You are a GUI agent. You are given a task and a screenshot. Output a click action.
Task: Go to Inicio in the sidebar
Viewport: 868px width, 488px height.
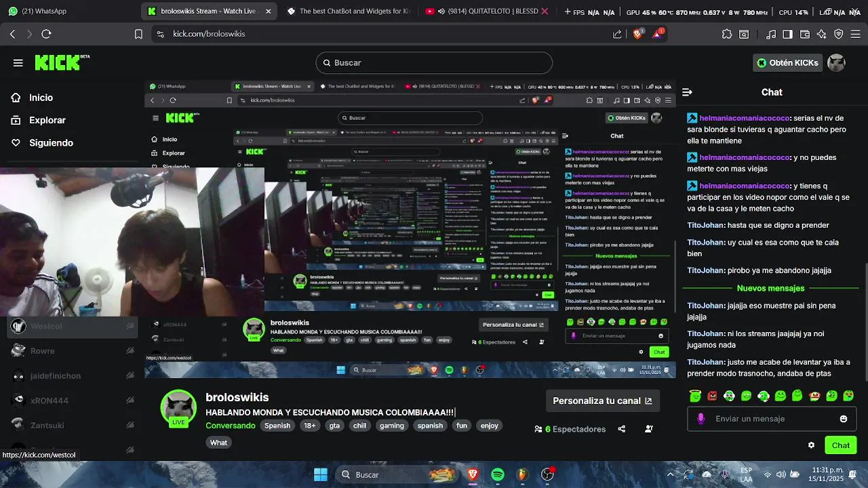41,98
